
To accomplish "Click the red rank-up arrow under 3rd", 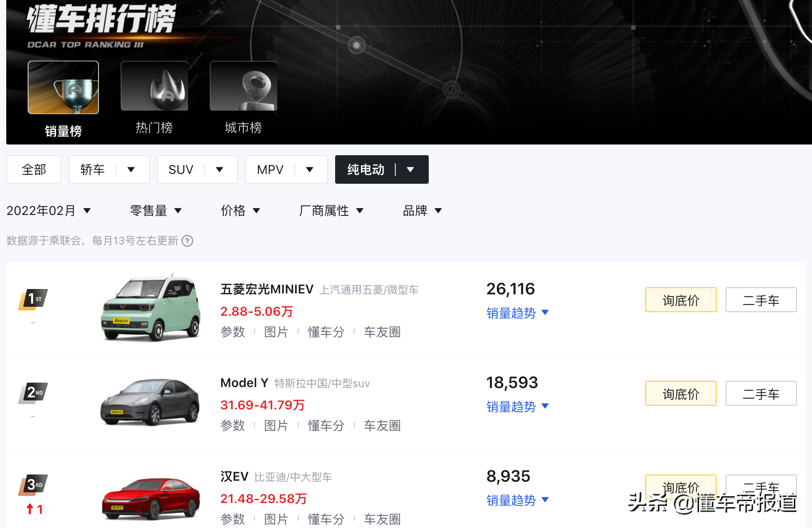I will (30, 509).
